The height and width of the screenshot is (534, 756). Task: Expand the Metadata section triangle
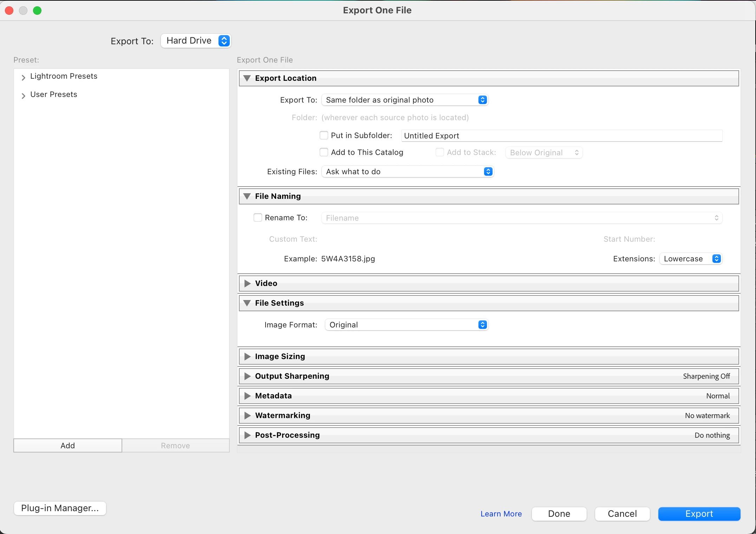pyautogui.click(x=247, y=396)
